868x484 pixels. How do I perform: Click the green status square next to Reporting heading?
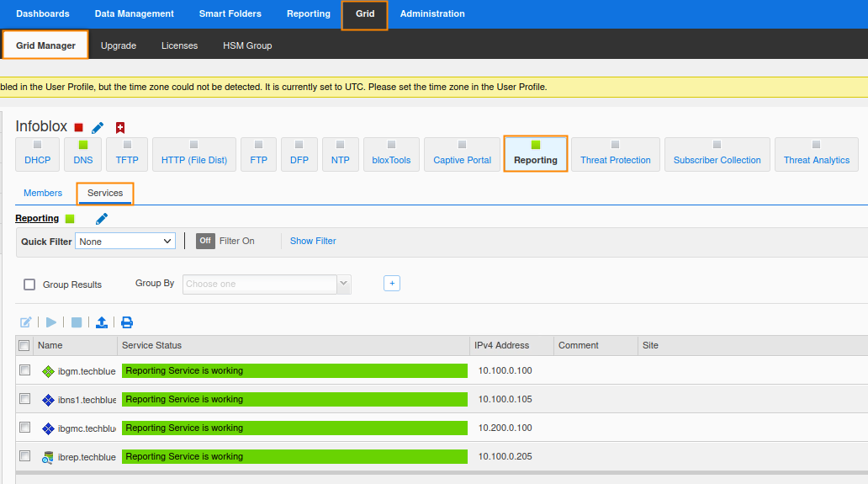[x=70, y=219]
